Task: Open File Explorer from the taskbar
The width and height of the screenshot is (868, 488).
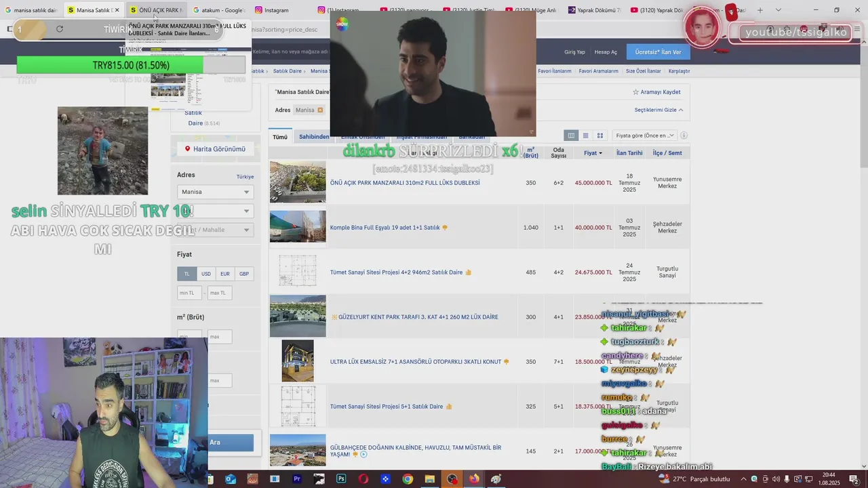Action: tap(429, 479)
